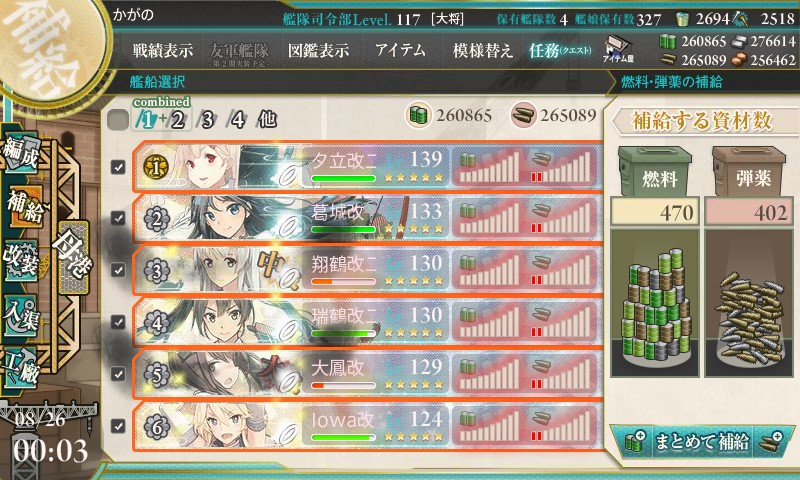Open the 戦績表示 menu
This screenshot has height=480, width=800.
tap(163, 50)
